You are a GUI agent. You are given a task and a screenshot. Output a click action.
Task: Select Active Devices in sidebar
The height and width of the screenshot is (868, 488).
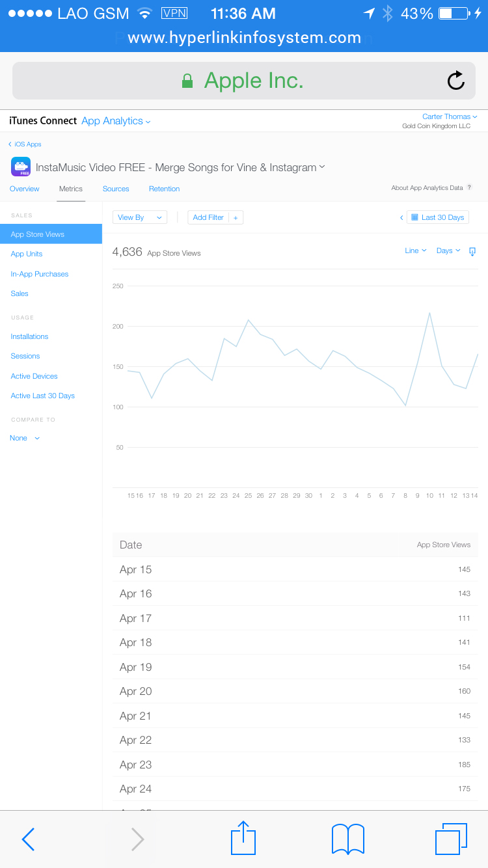[x=34, y=376]
